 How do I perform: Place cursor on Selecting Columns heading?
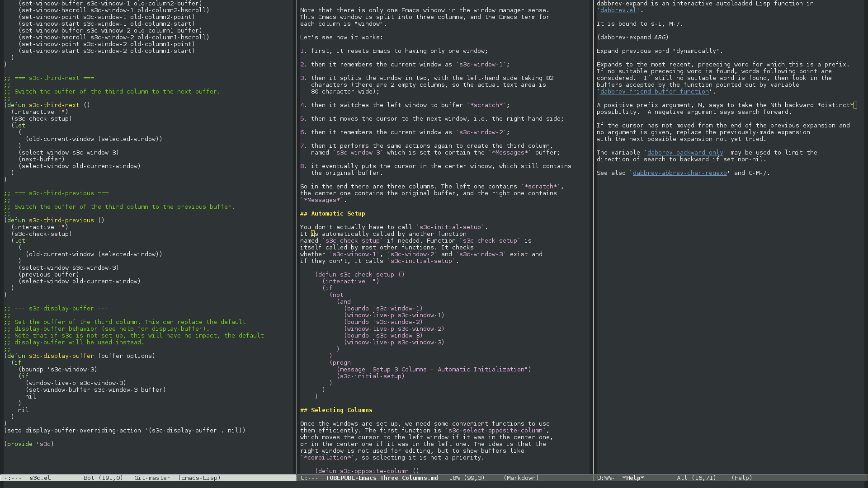pyautogui.click(x=341, y=410)
